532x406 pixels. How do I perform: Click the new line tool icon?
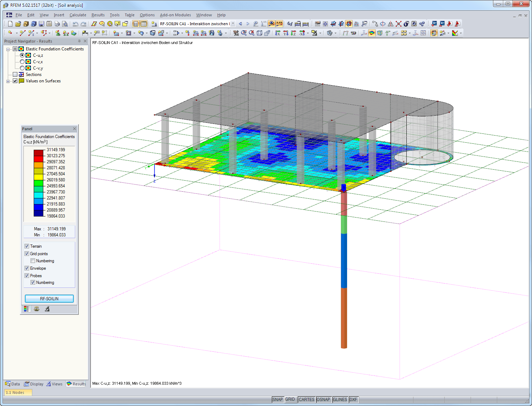coord(22,33)
